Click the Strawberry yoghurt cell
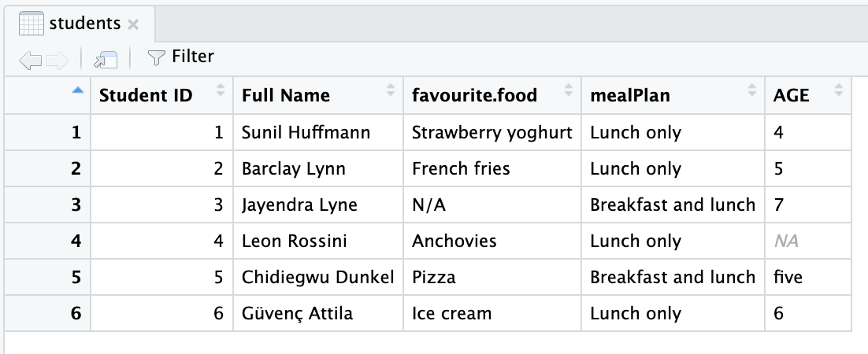This screenshot has width=868, height=354. tap(492, 133)
